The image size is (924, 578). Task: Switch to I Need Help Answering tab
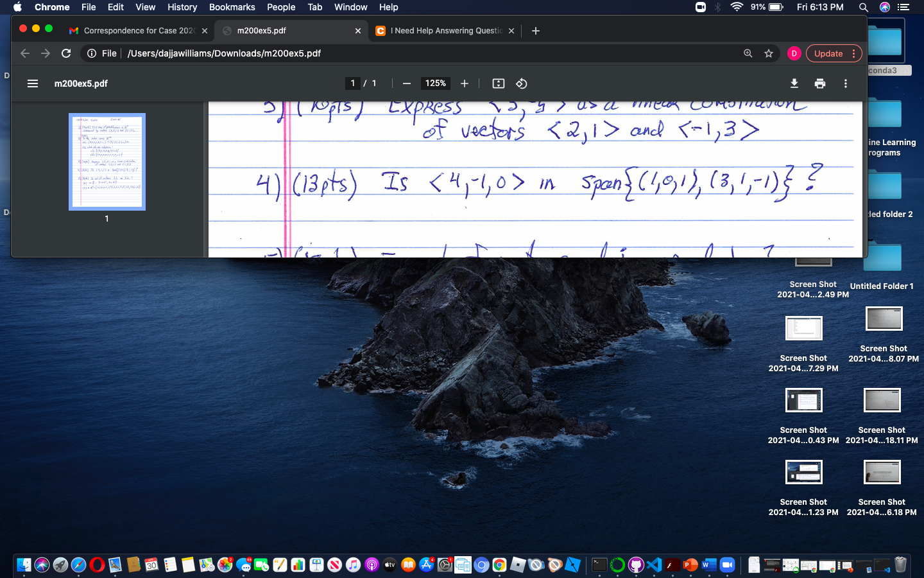(x=445, y=31)
